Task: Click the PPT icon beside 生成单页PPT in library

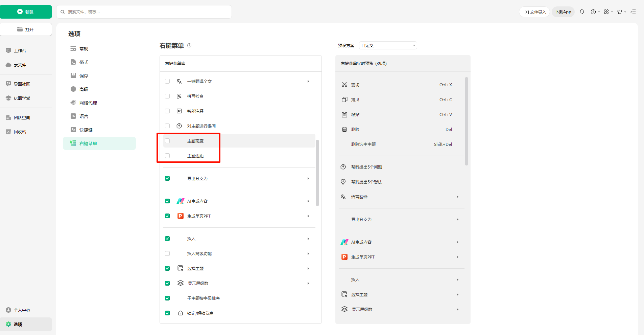Action: pyautogui.click(x=181, y=216)
